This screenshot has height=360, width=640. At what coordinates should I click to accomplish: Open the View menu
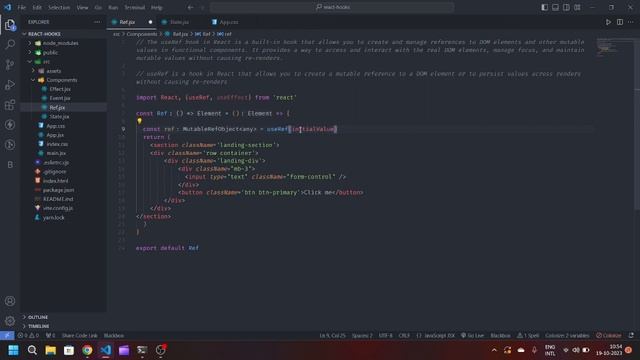coord(82,7)
